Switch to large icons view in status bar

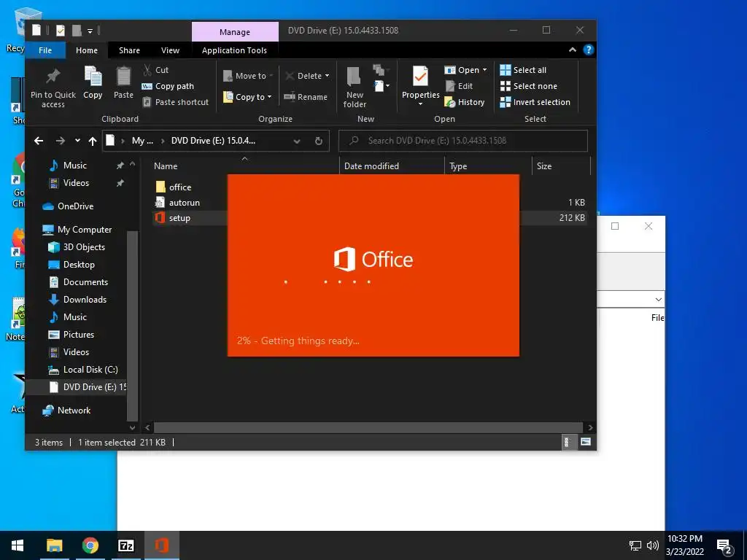coord(586,442)
